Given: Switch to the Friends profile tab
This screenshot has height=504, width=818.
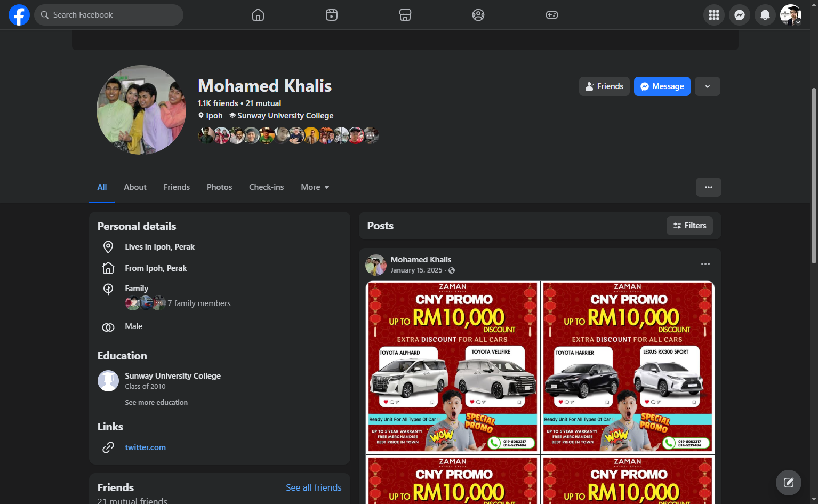Looking at the screenshot, I should click(x=177, y=187).
